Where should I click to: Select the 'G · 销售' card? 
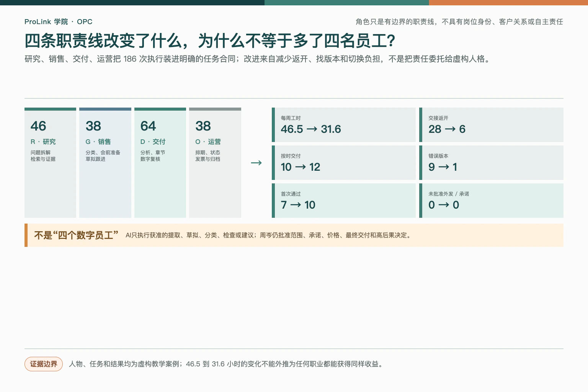(105, 163)
